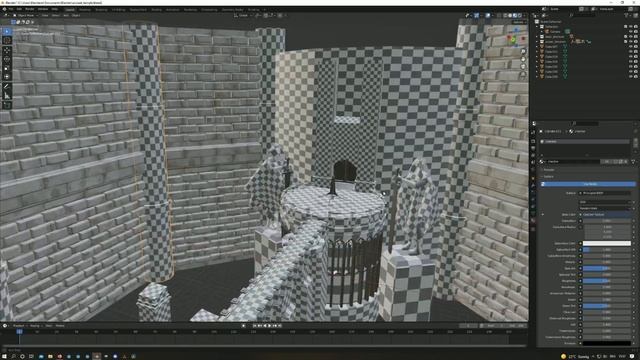Toggle viewport overlays button
The image size is (640, 360).
point(488,15)
